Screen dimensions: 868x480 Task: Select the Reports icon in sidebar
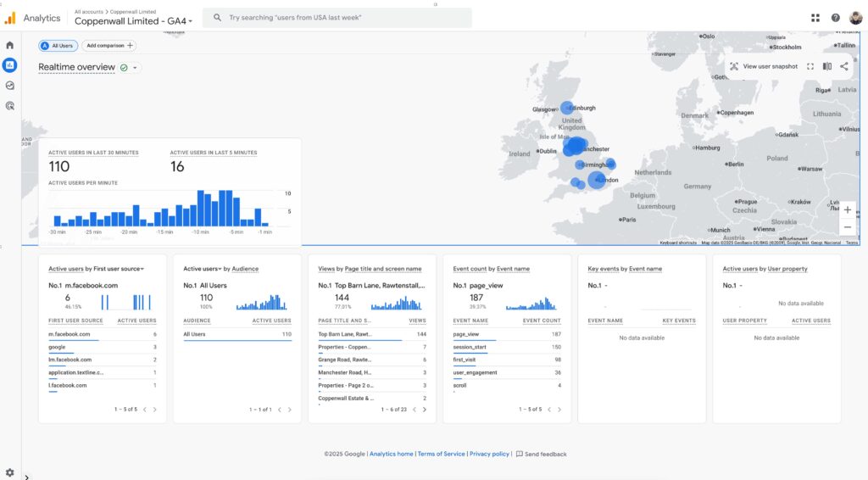tap(10, 65)
